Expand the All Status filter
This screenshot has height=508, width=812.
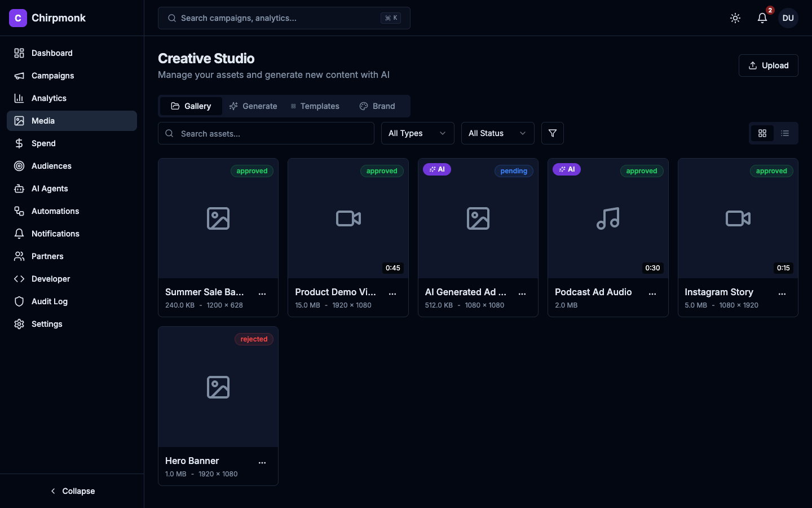point(497,133)
